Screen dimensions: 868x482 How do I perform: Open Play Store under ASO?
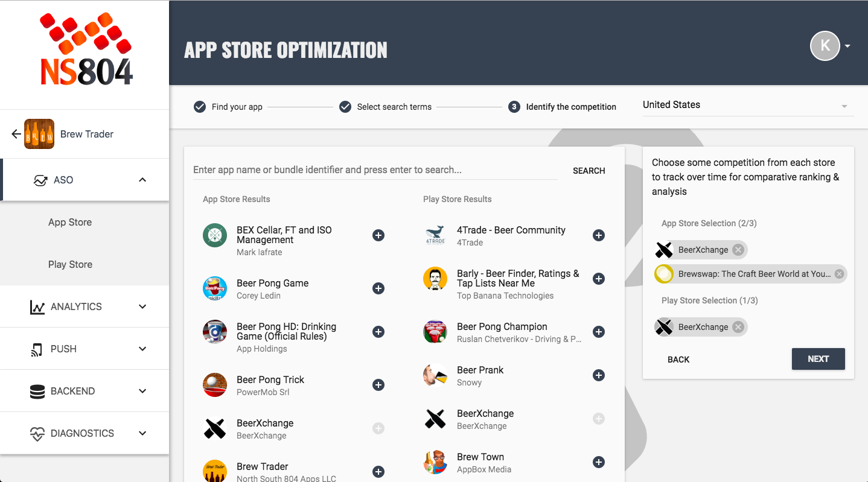[70, 264]
